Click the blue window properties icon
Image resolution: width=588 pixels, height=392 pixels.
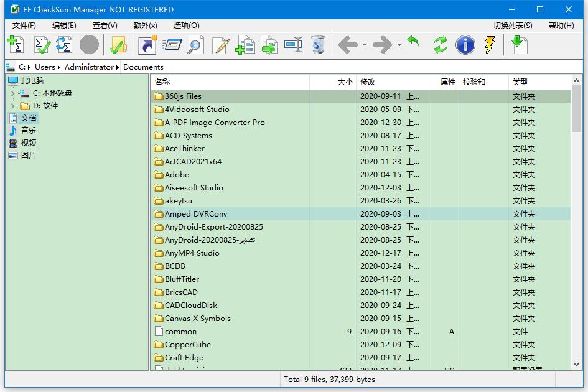click(172, 45)
